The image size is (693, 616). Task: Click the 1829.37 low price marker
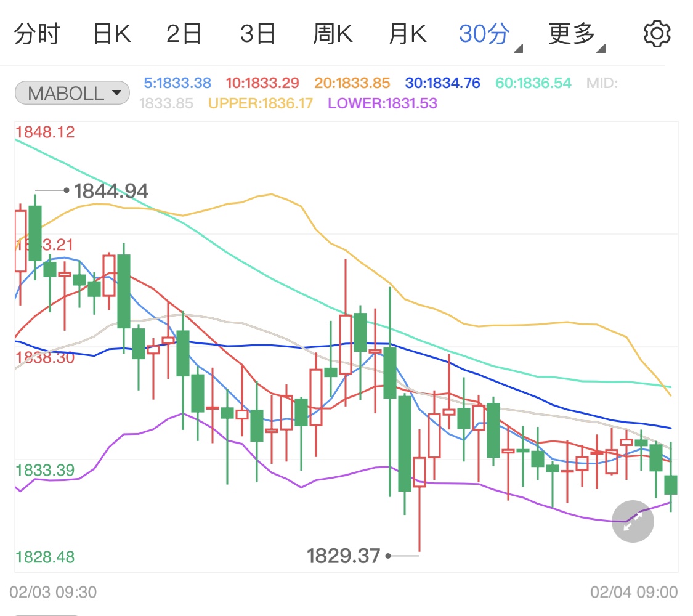click(343, 556)
